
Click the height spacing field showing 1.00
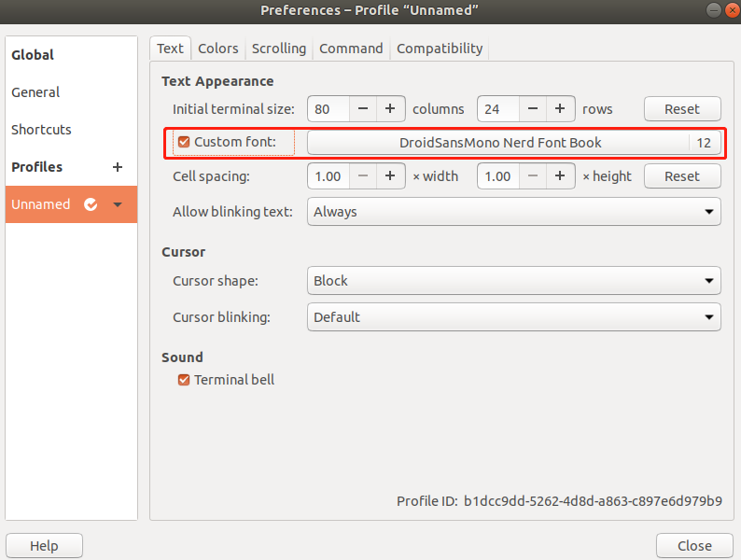pyautogui.click(x=498, y=176)
